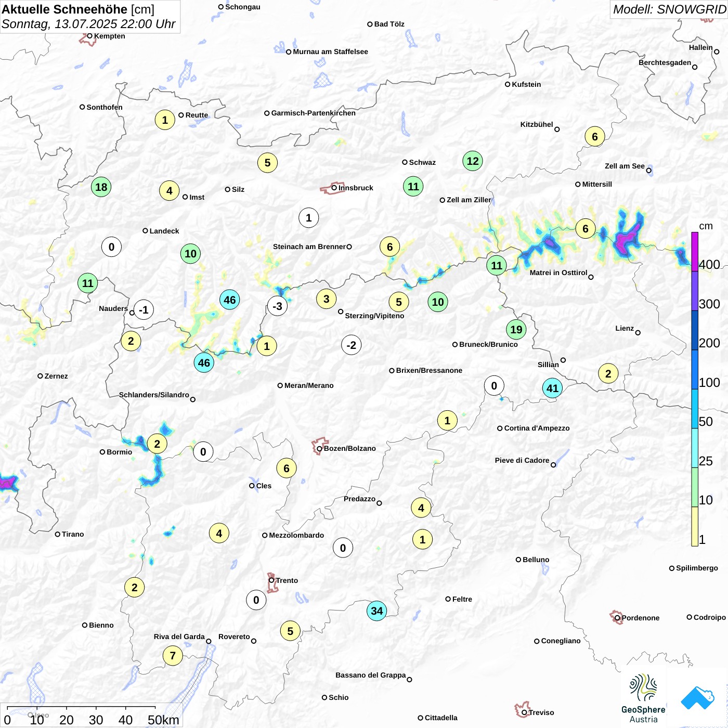Select the 3 cm station near Sterzing

[326, 299]
